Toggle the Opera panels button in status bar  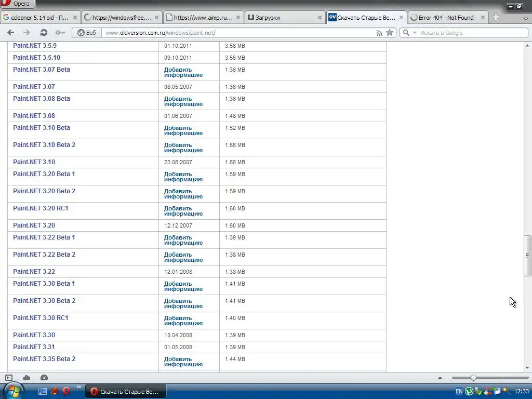tap(9, 378)
